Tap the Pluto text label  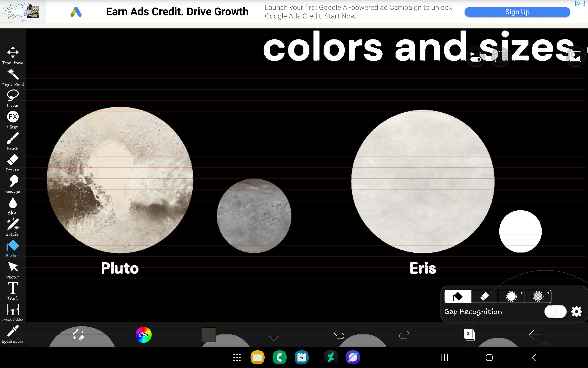(120, 268)
